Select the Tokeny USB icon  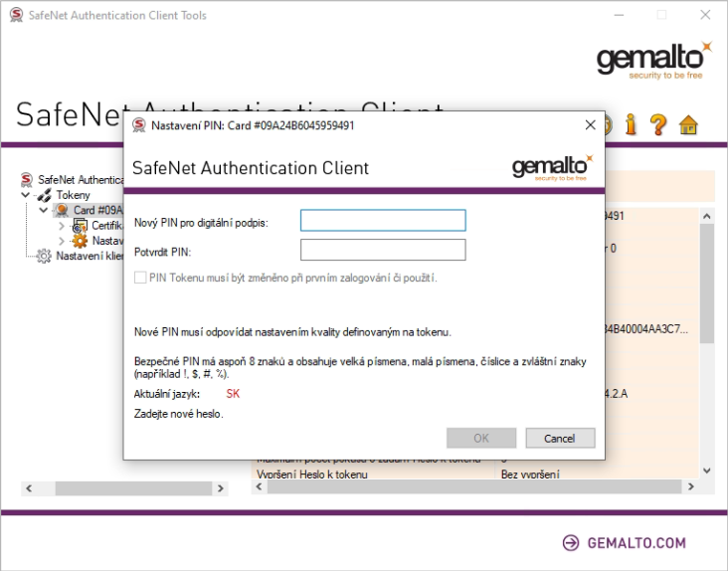[x=44, y=195]
